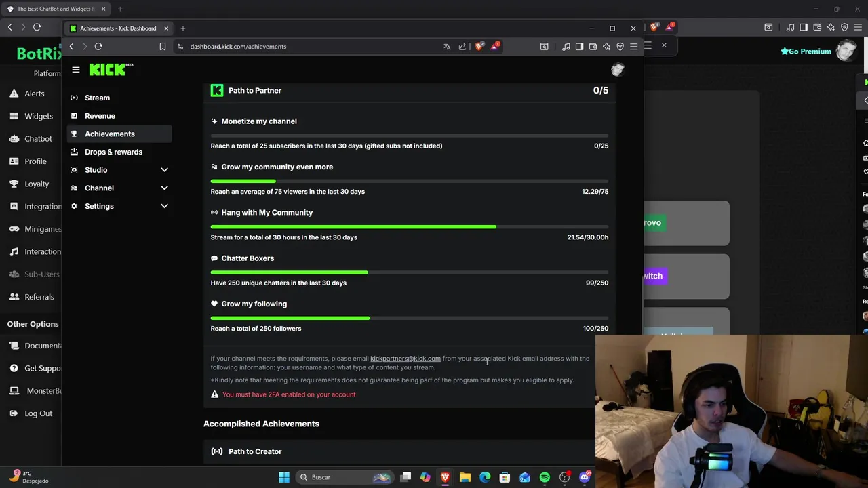Image resolution: width=868 pixels, height=488 pixels.
Task: Open OBS Studio from the taskbar
Action: (x=564, y=477)
